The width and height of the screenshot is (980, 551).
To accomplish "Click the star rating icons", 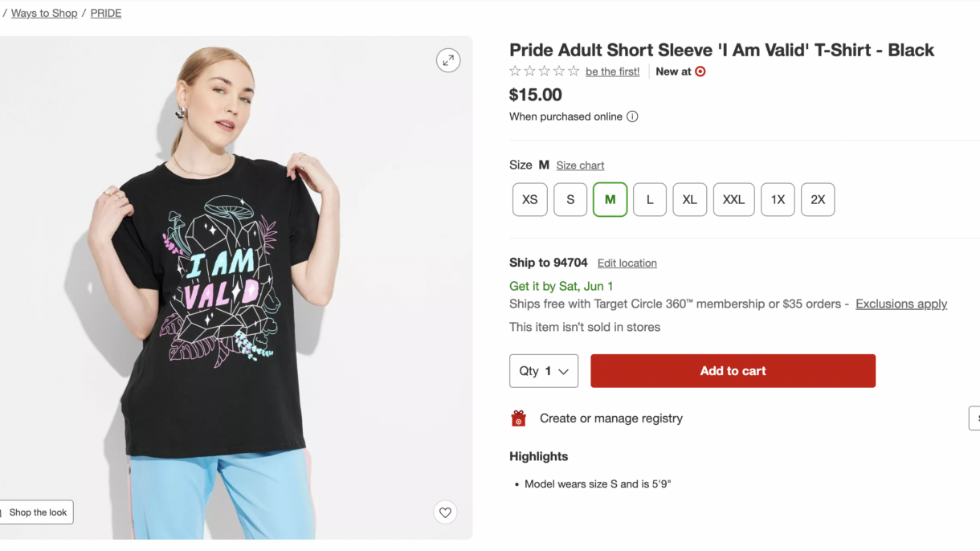I will click(x=544, y=71).
